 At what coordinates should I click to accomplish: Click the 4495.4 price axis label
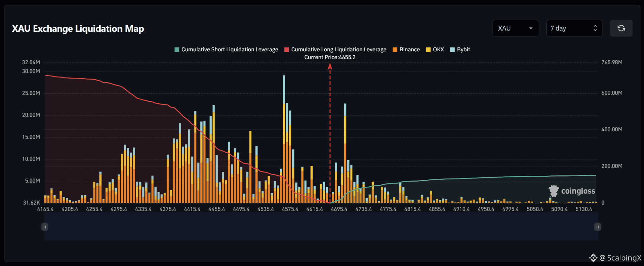click(x=241, y=209)
